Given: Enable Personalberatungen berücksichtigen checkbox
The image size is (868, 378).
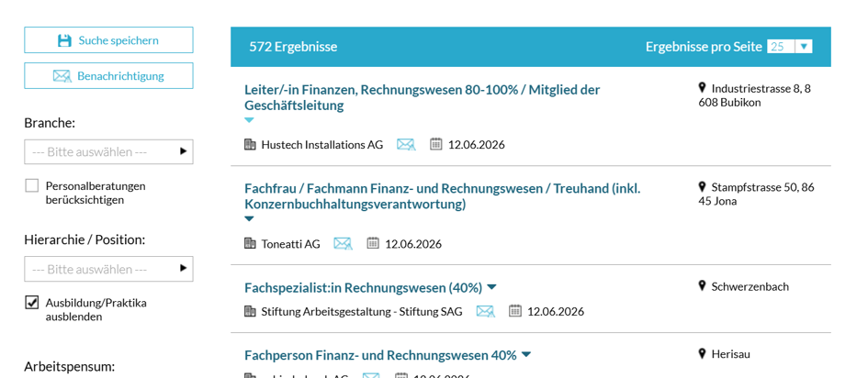Looking at the screenshot, I should tap(31, 186).
